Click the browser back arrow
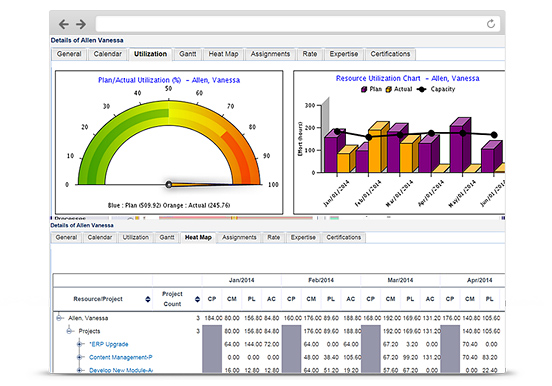 coord(64,24)
